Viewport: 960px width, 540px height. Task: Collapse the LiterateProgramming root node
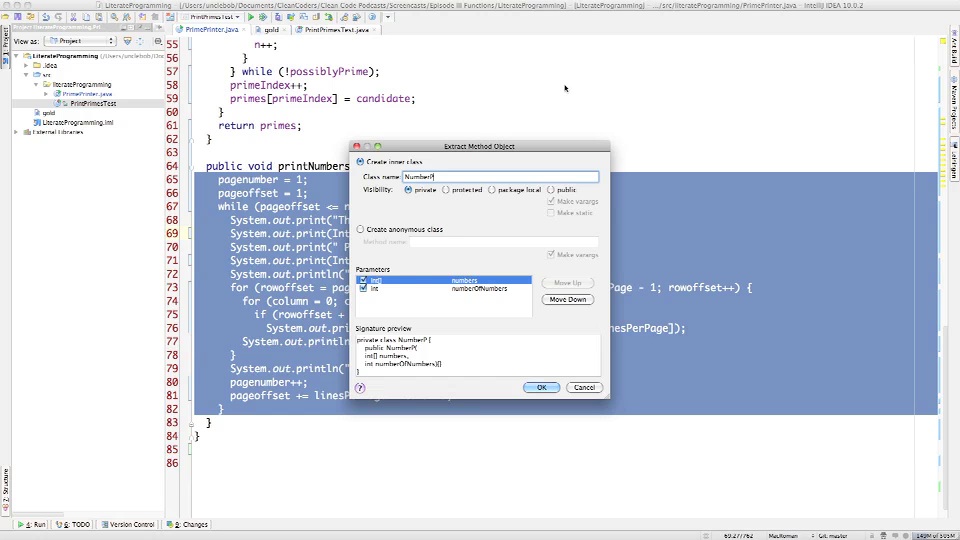[x=17, y=56]
